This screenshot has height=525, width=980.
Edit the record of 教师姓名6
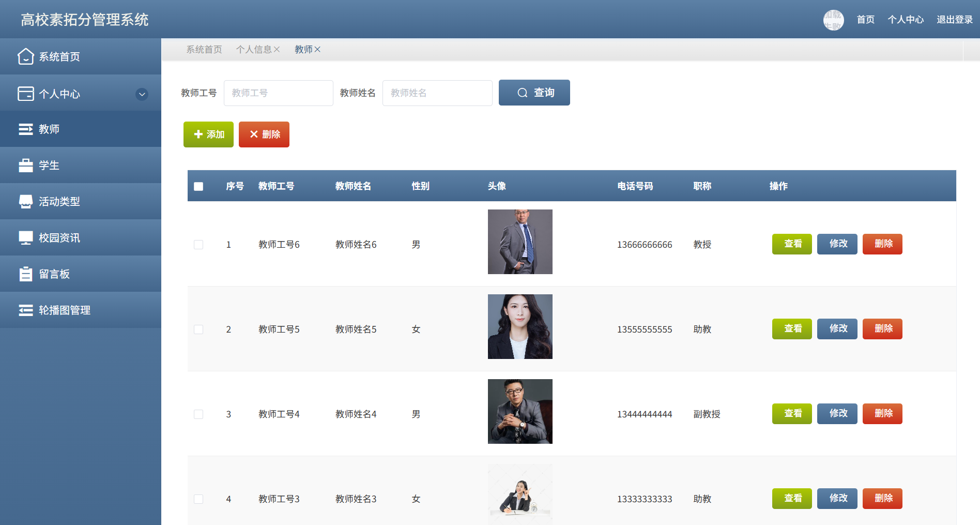pos(837,244)
